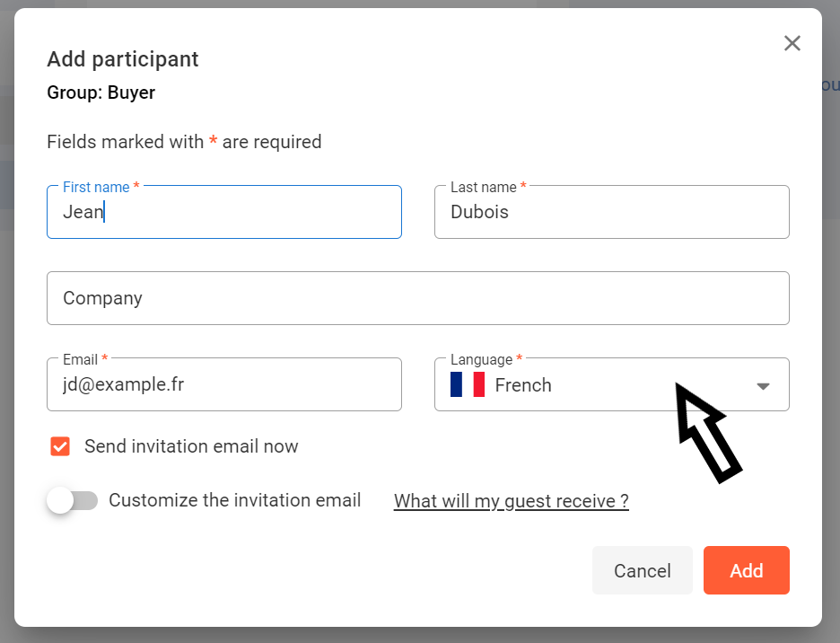The image size is (840, 643).
Task: Click the Send invitation email now label
Action: pyautogui.click(x=191, y=446)
